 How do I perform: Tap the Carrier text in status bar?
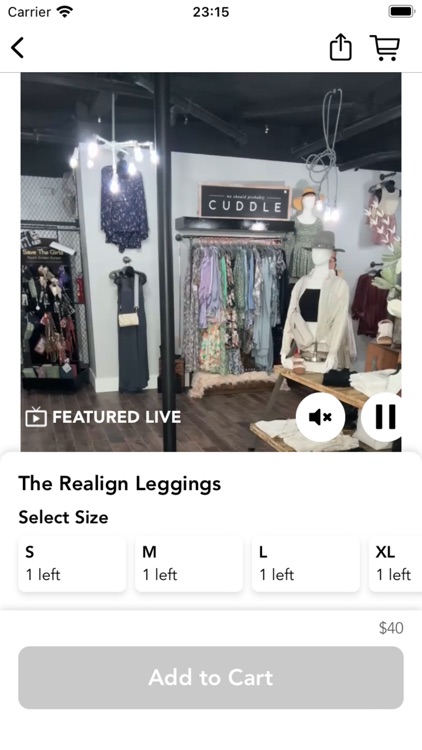pyautogui.click(x=29, y=11)
